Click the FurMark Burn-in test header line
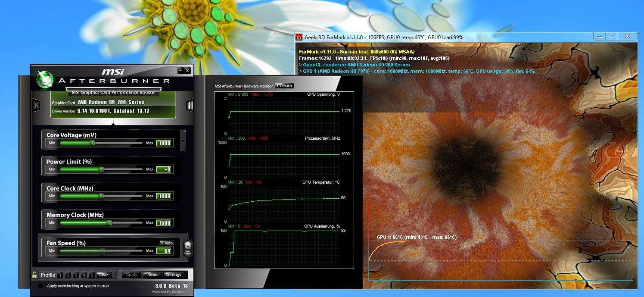The height and width of the screenshot is (297, 644). tap(356, 52)
